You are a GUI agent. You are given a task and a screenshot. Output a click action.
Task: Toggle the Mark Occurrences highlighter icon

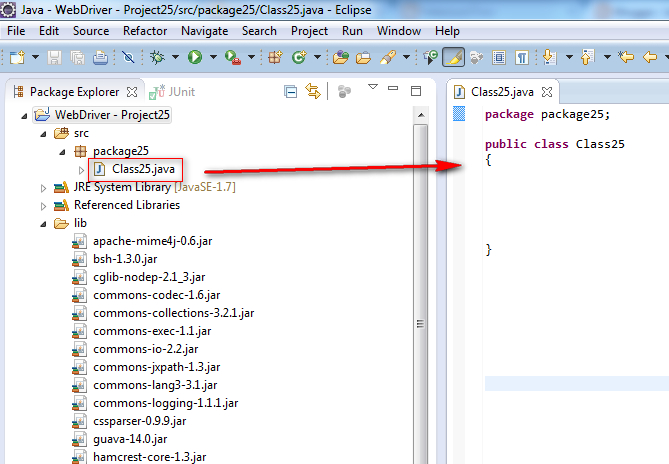454,57
